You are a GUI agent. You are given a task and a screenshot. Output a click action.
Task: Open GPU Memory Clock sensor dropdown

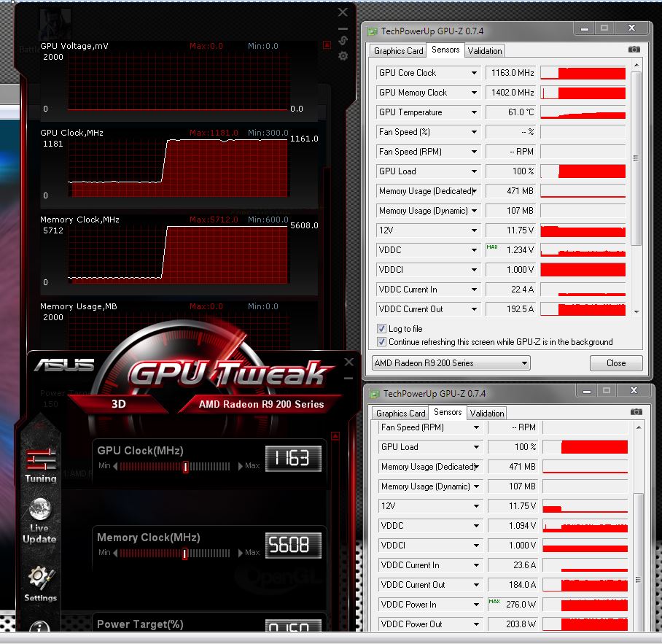pos(474,93)
